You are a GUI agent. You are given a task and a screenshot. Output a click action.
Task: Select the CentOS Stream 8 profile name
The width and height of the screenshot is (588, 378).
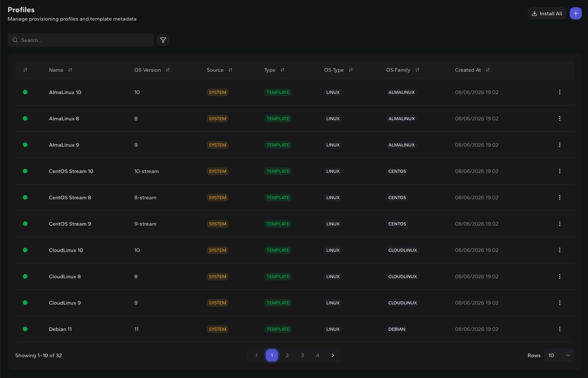(70, 198)
